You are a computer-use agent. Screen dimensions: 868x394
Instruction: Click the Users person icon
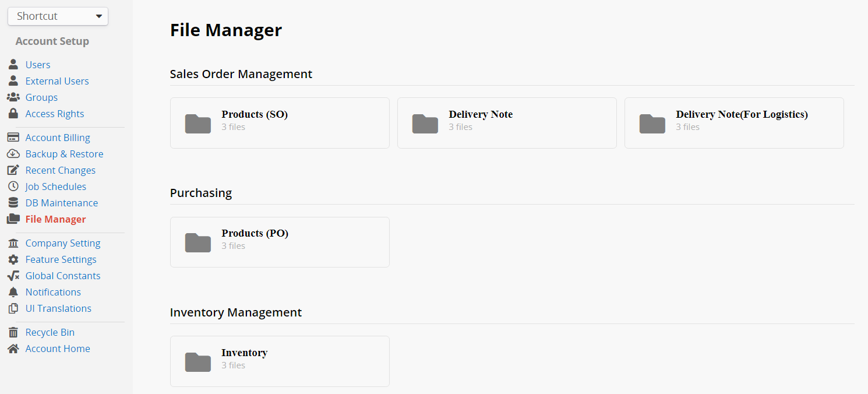[13, 65]
